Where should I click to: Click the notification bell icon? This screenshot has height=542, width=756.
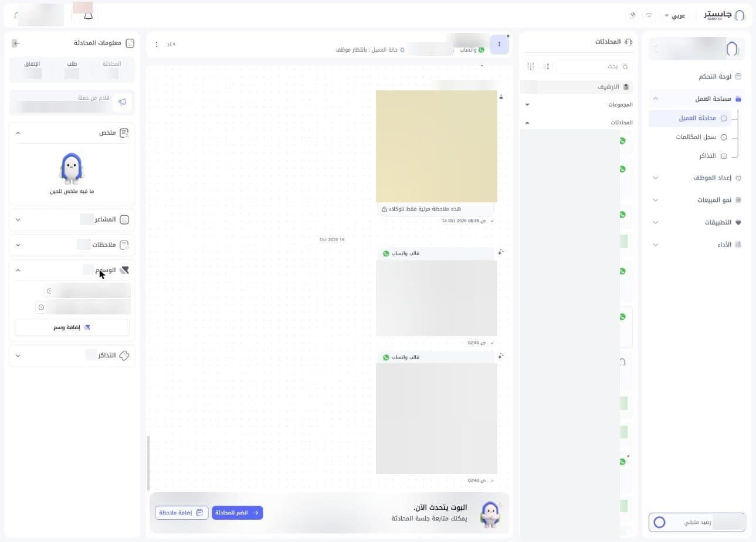tap(89, 15)
